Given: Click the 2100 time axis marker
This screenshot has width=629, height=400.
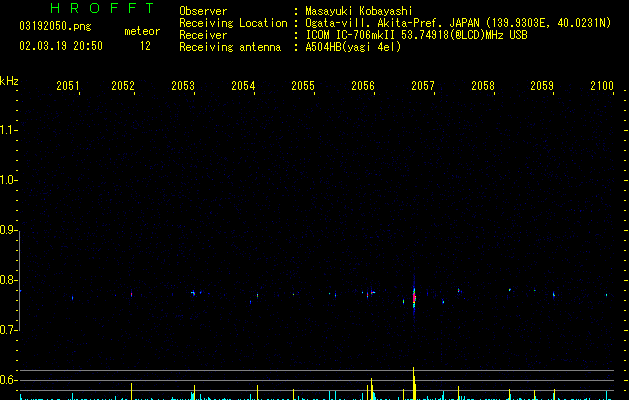Looking at the screenshot, I should coord(602,85).
